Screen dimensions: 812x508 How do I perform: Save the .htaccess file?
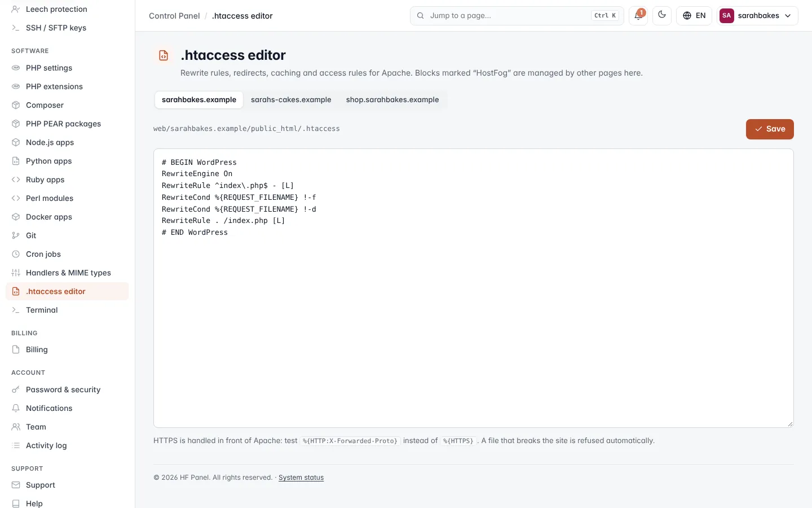tap(770, 129)
